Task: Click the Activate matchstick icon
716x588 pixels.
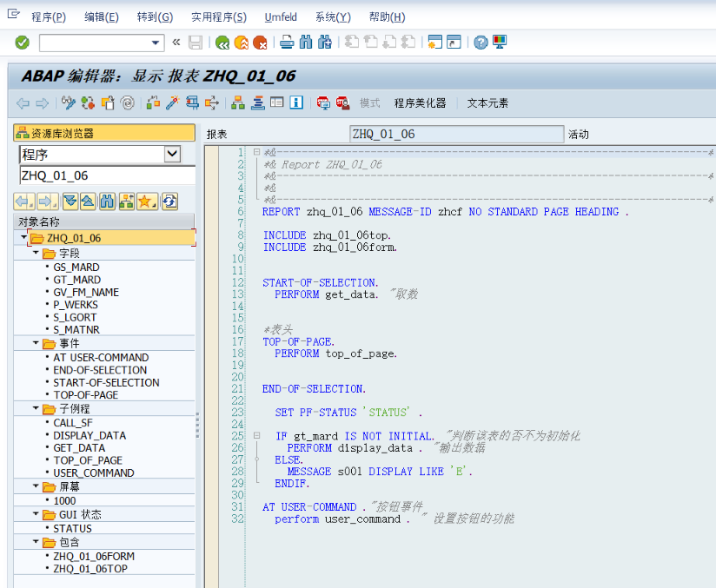Action: tap(173, 102)
